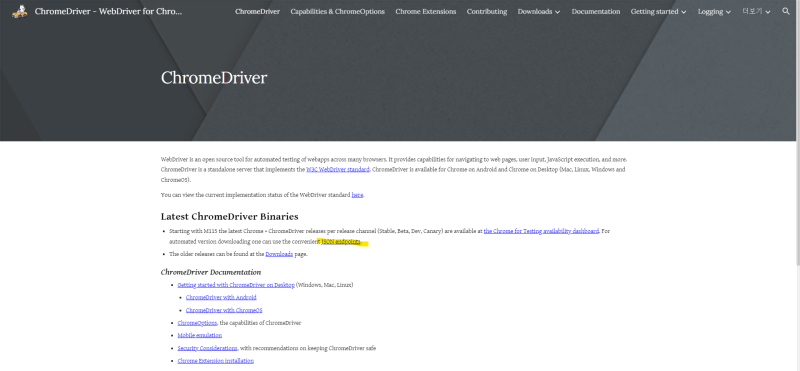Open Getting started with ChromeDriver on Desktop link
This screenshot has height=371, width=800.
tap(236, 285)
